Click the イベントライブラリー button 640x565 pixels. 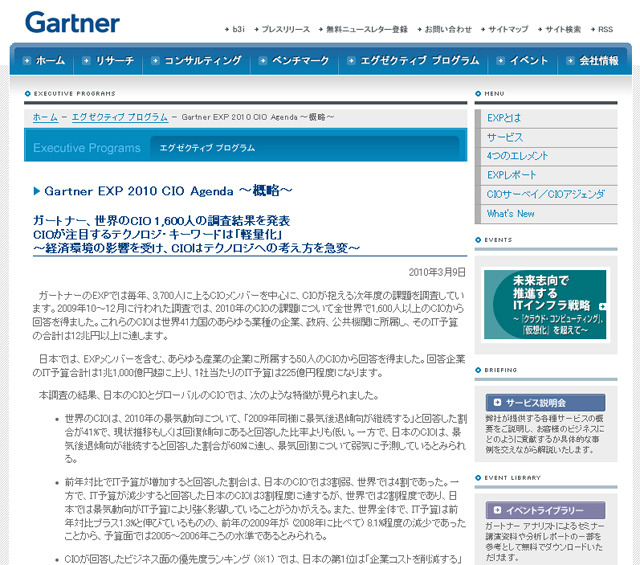[x=546, y=510]
